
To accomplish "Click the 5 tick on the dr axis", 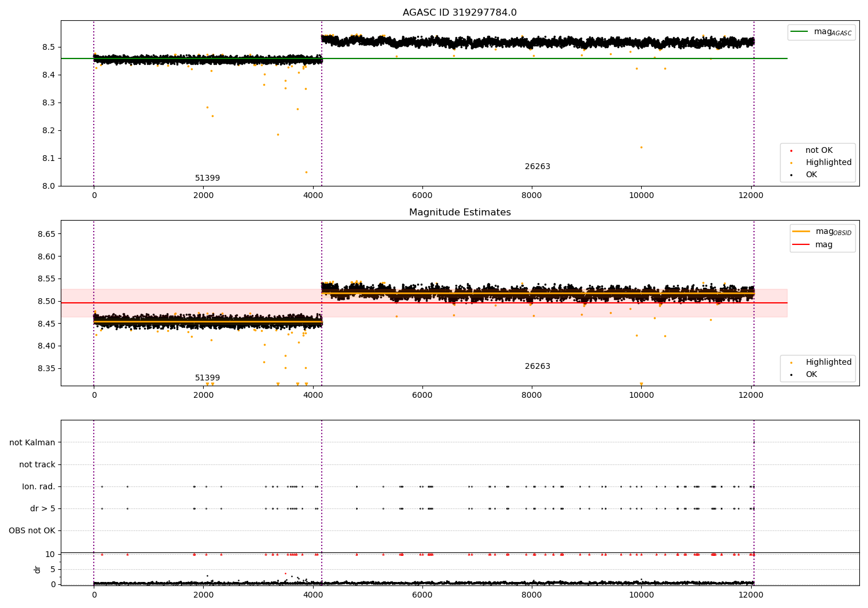I will tap(53, 569).
